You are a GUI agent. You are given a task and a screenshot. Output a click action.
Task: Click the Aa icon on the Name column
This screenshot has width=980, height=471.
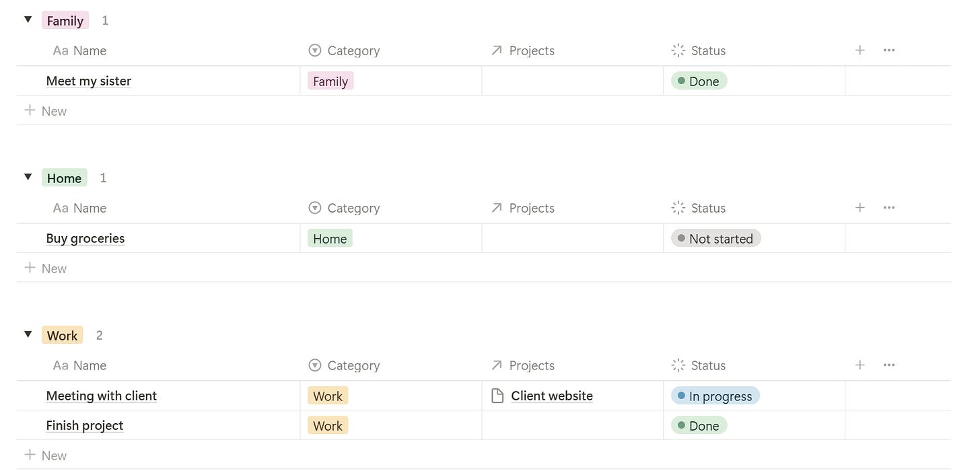point(59,50)
